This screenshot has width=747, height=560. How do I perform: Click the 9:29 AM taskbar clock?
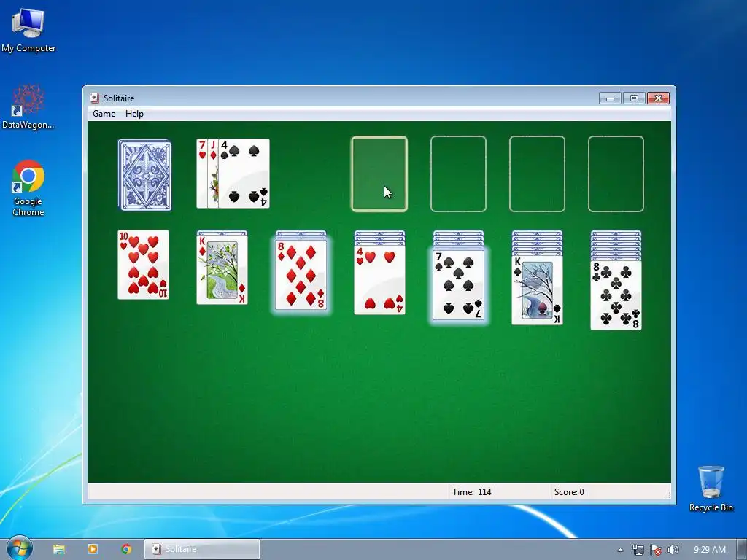tap(710, 550)
